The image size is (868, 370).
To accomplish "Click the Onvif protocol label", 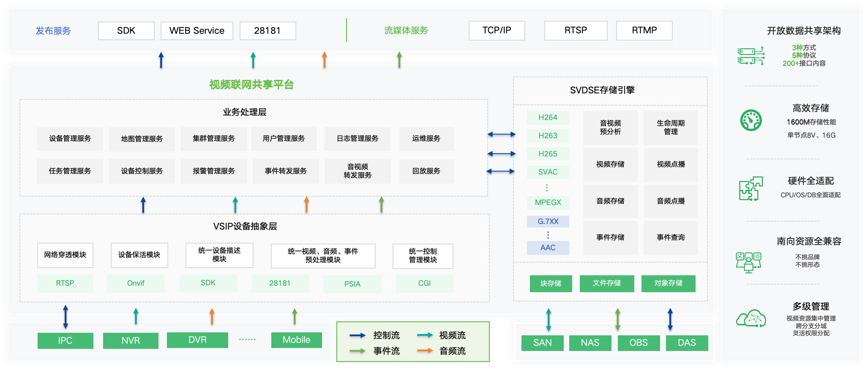I will click(136, 283).
